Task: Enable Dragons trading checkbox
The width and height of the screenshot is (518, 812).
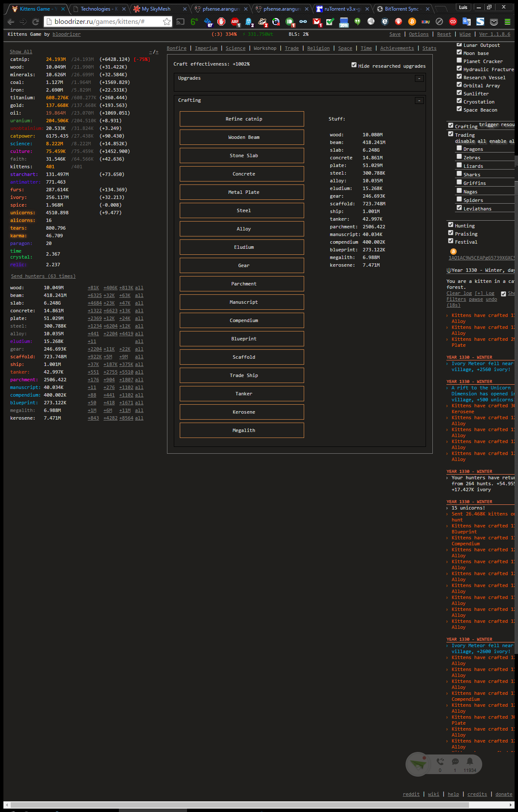Action: point(459,148)
